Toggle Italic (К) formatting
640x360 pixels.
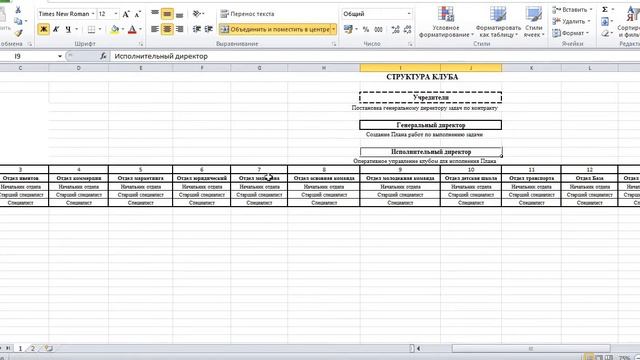tap(56, 29)
